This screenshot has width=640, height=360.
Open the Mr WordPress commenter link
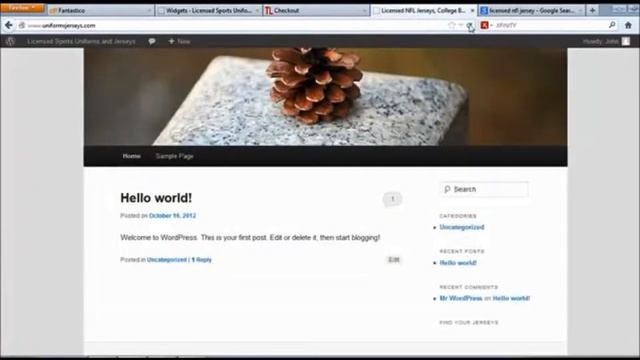(461, 298)
